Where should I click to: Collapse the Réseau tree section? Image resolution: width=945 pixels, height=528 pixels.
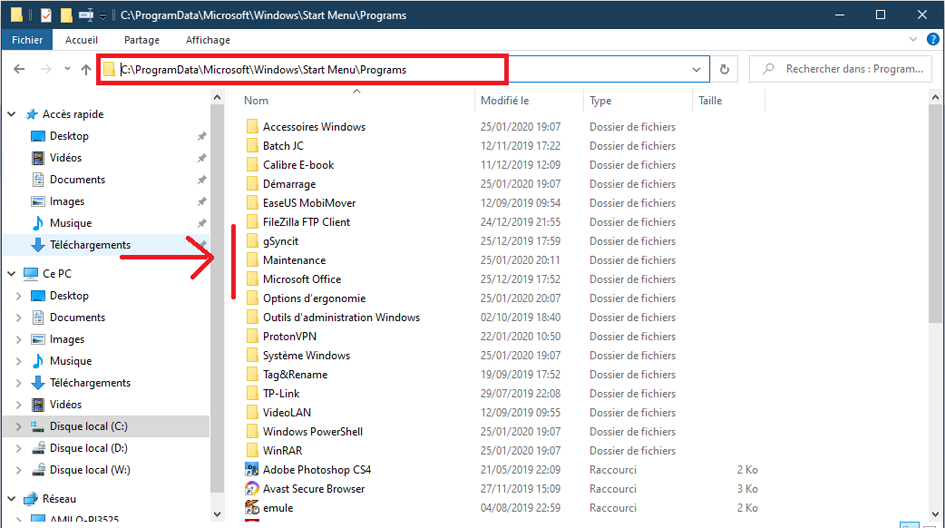tap(11, 498)
